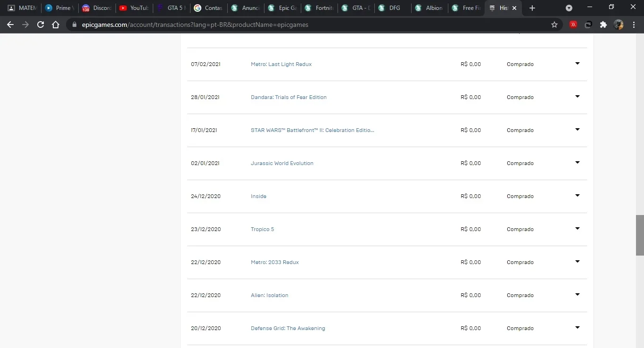Expand Tropico 5 purchase details

[x=577, y=229]
